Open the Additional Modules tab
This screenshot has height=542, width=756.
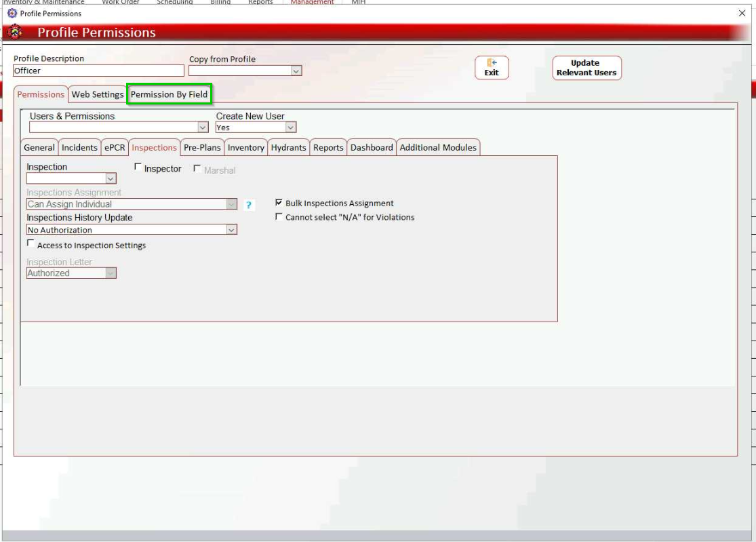point(438,147)
